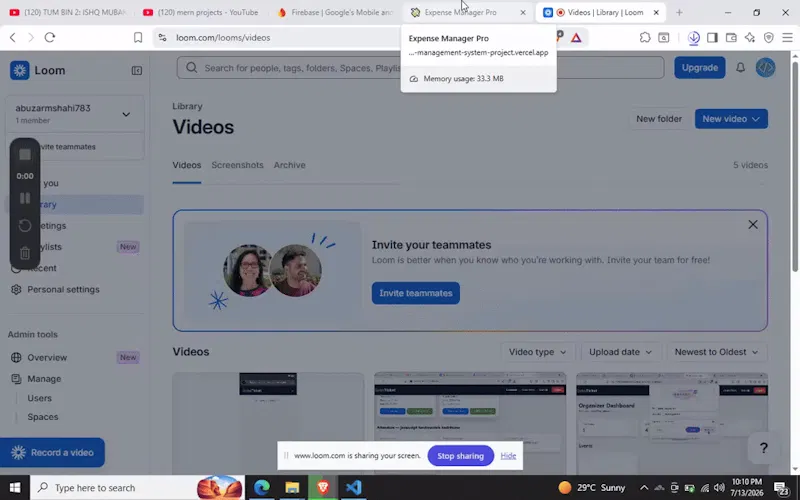
Task: Switch to the mern projects YouTube tab
Action: coord(201,12)
